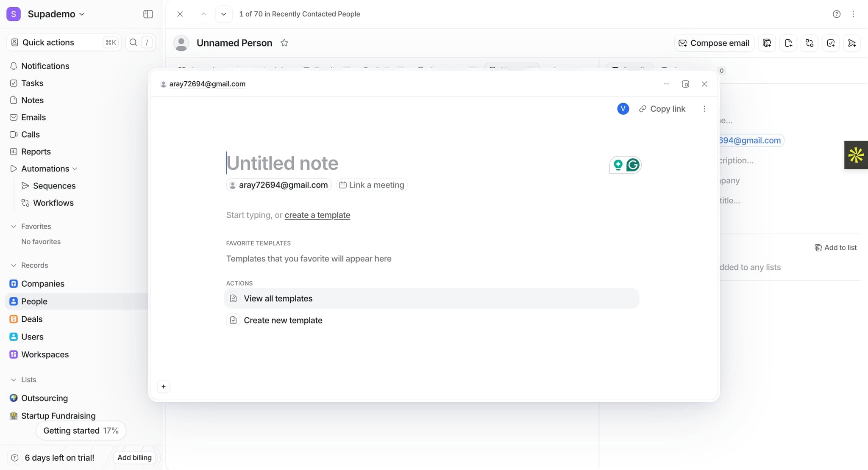Collapse the Records section
This screenshot has height=470, width=868.
pyautogui.click(x=14, y=265)
